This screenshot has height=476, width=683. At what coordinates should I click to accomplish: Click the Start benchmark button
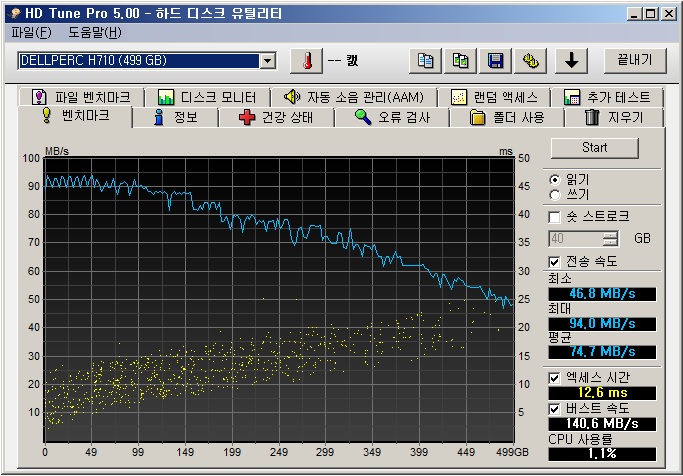click(x=595, y=148)
